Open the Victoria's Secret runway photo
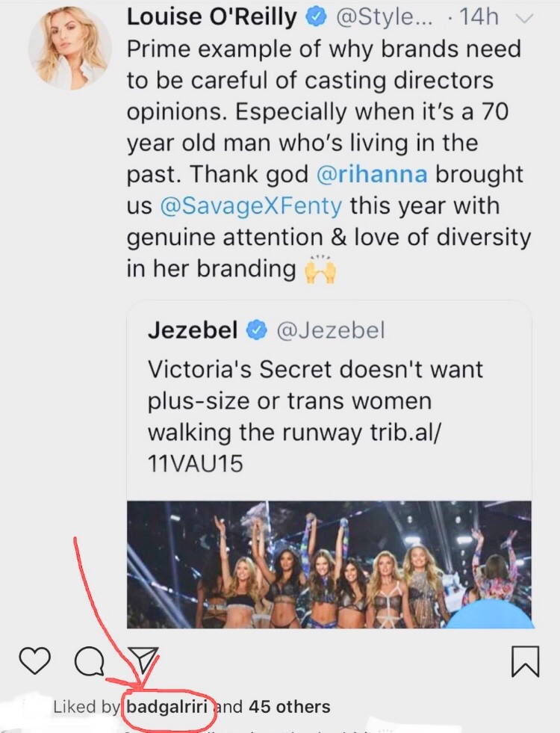560x733 pixels. click(329, 564)
